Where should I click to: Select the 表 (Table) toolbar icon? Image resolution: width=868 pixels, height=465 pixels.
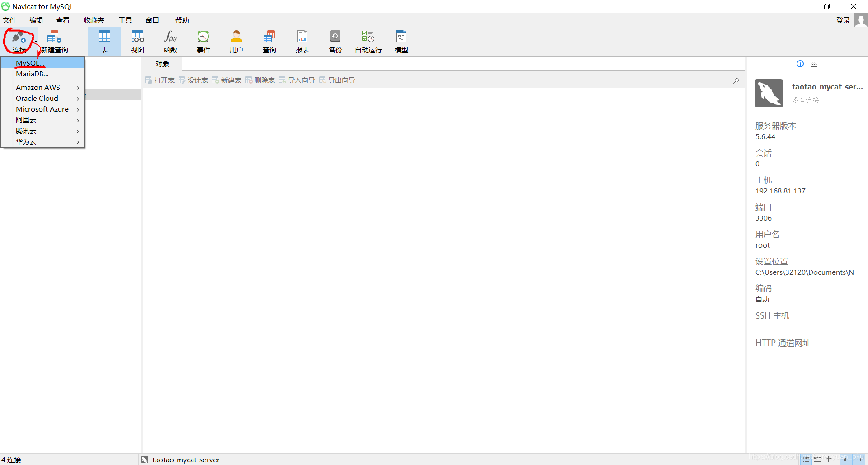point(104,42)
